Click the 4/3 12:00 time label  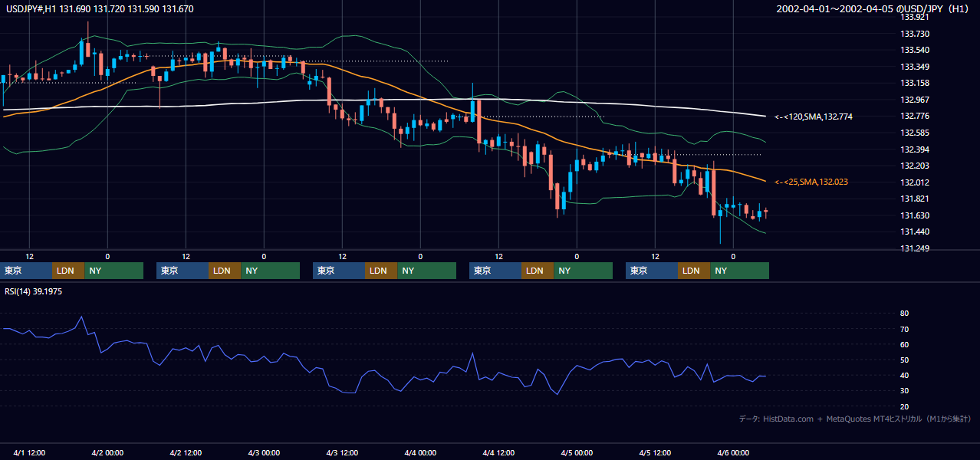[342, 453]
